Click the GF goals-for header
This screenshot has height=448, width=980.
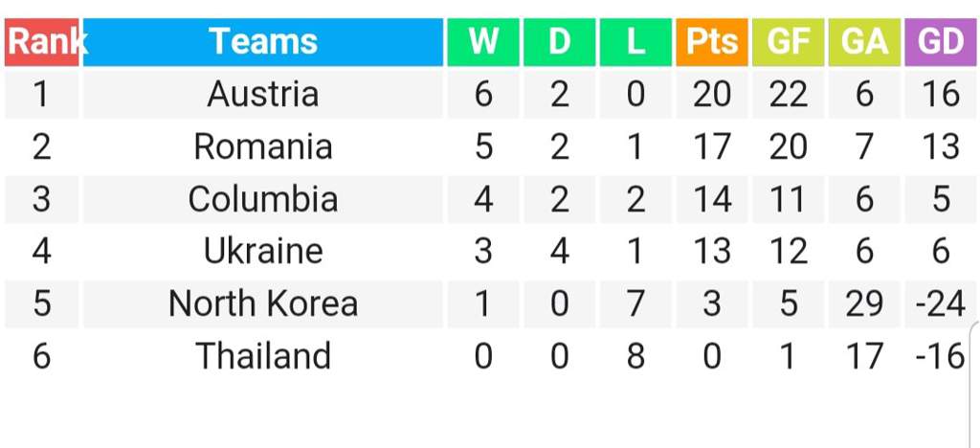[x=789, y=42]
